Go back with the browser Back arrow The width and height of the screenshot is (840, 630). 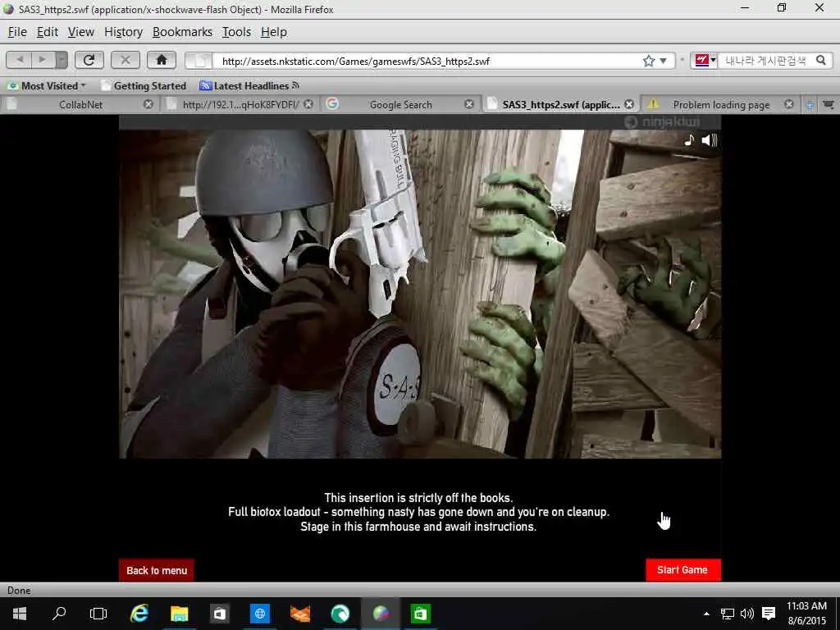point(20,60)
